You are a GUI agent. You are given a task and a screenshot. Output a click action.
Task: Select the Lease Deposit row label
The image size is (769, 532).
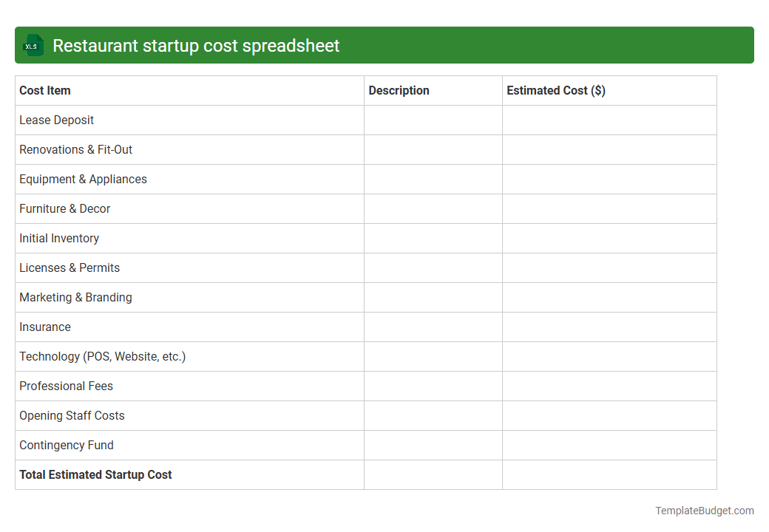click(56, 120)
